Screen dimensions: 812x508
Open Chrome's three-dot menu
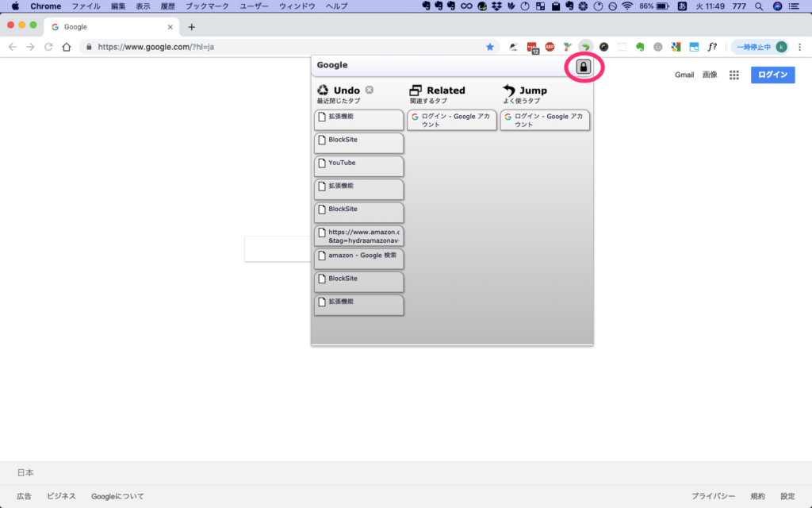point(799,47)
